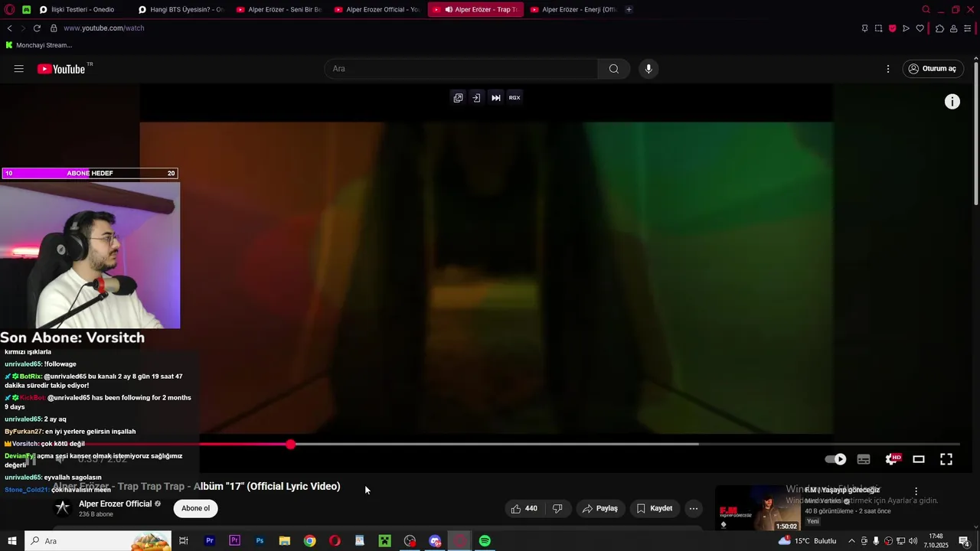
Task: Open the Windows Start menu
Action: click(x=12, y=541)
